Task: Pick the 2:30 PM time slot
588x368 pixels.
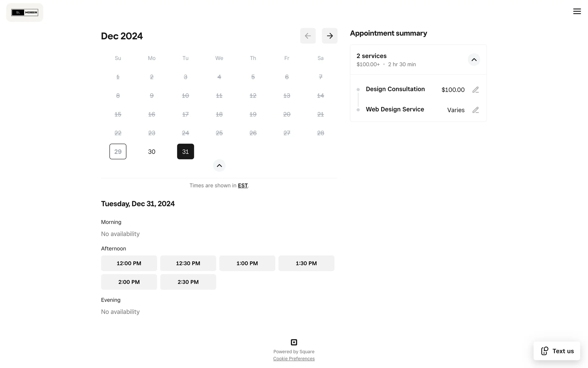Action: 188,282
